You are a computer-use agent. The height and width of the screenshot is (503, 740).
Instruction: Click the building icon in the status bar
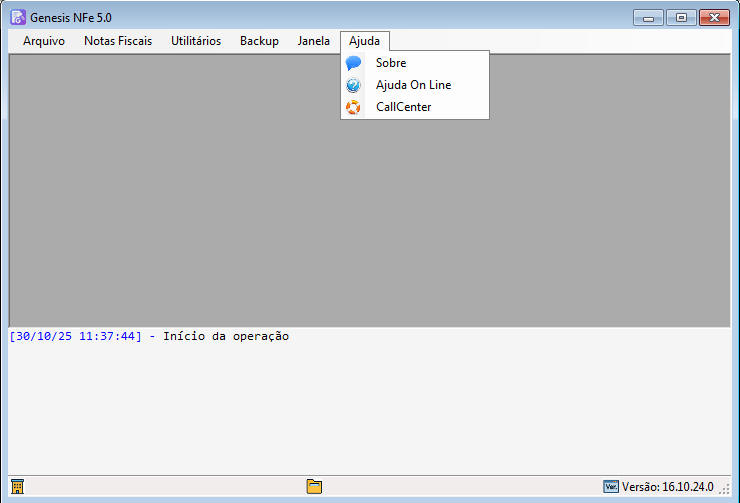coord(17,487)
